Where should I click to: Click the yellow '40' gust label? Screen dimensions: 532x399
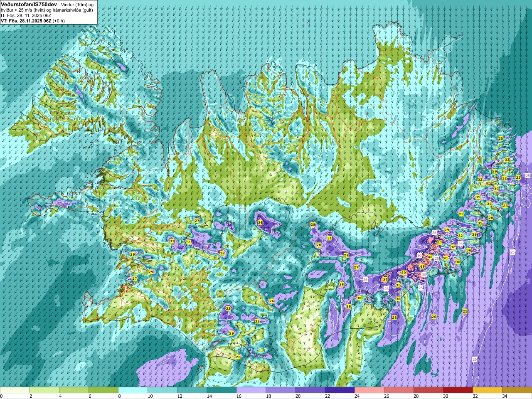click(x=430, y=257)
